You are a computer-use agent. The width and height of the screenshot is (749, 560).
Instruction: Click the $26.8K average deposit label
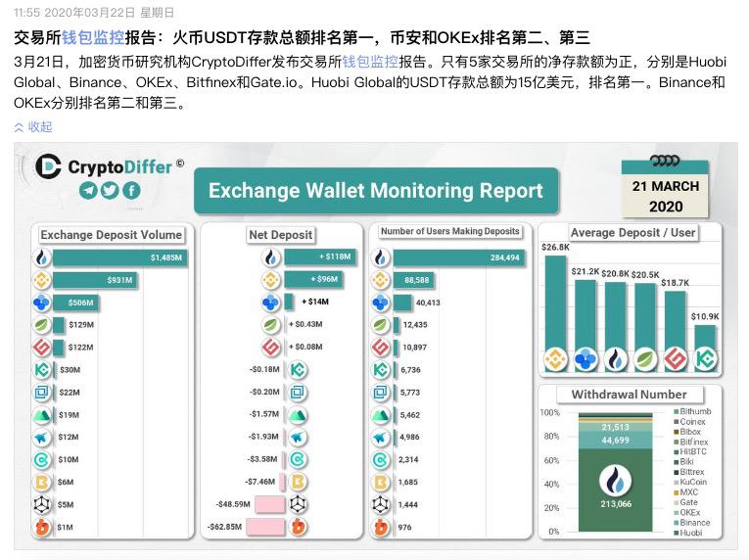[x=555, y=247]
